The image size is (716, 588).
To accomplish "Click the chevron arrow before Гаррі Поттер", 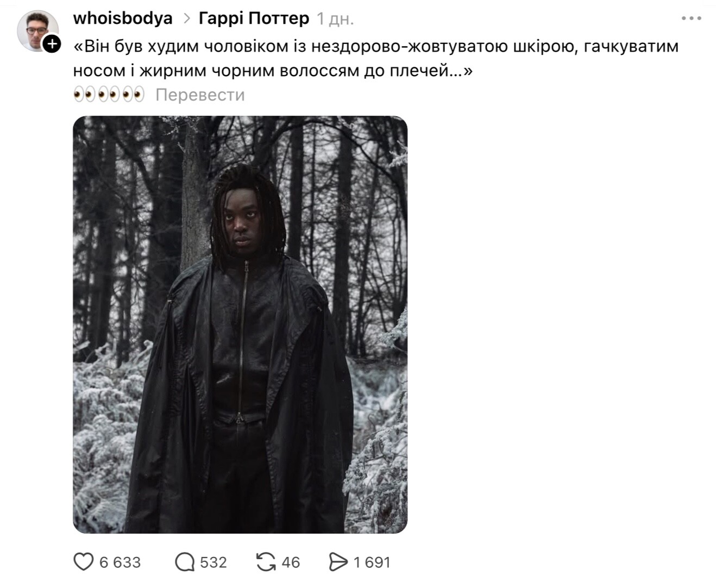I will [x=187, y=18].
